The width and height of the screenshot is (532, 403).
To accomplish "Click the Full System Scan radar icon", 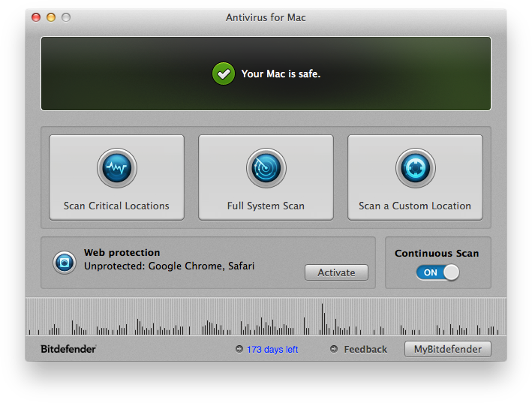I will tap(266, 167).
